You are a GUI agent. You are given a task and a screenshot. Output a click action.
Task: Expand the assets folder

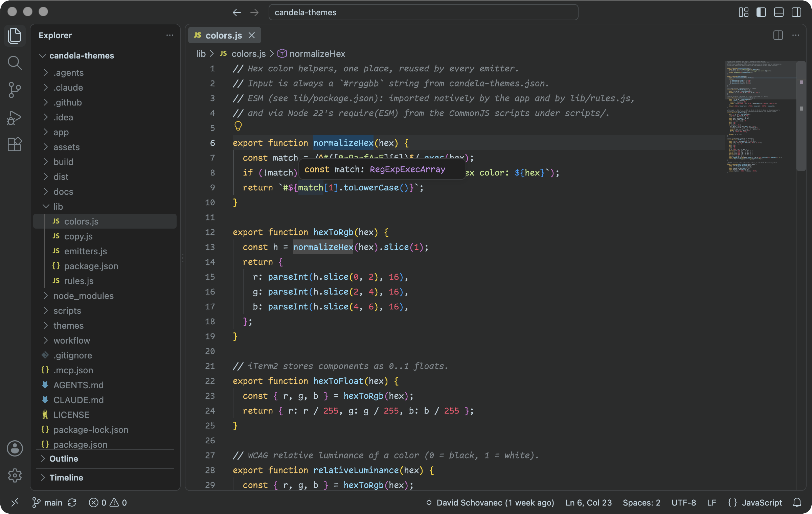pos(105,147)
